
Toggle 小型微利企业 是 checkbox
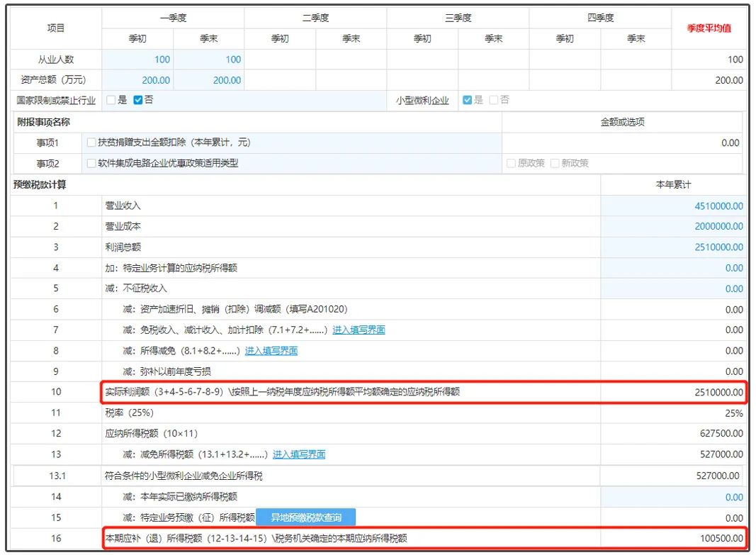[x=467, y=100]
